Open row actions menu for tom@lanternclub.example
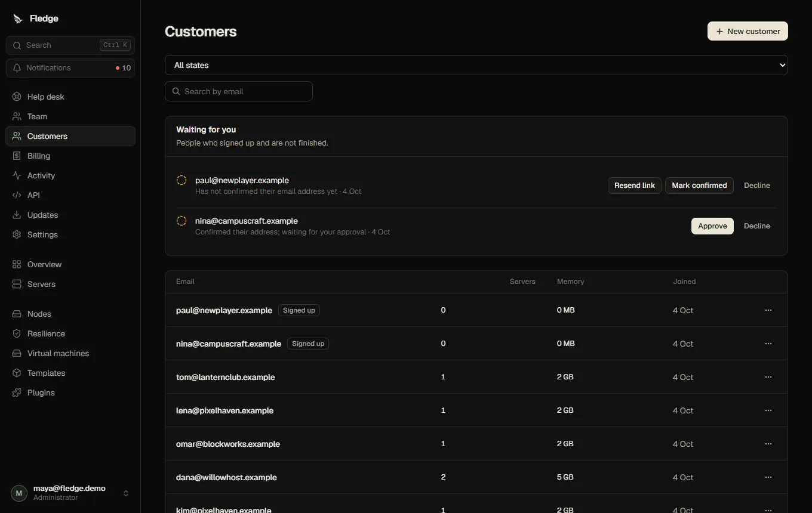This screenshot has height=513, width=812. pos(768,377)
